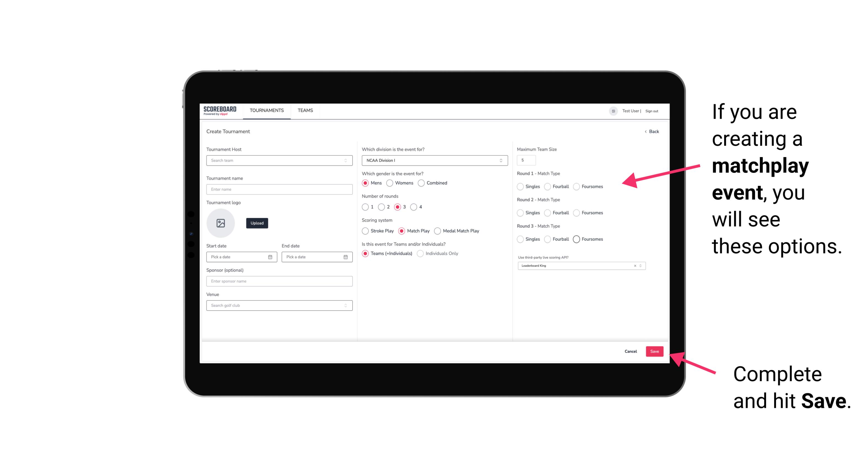Click the third-party API remove icon
This screenshot has height=467, width=868.
pos(635,266)
